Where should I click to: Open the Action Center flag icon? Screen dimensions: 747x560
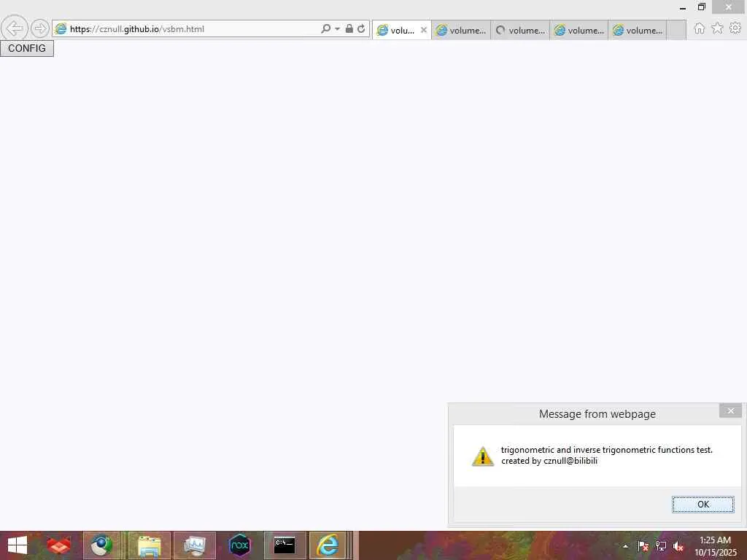(643, 546)
